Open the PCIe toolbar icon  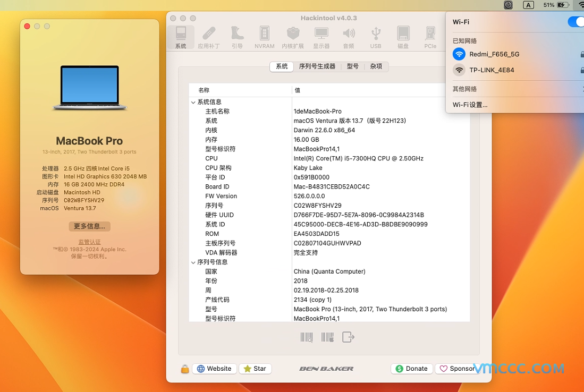click(x=430, y=37)
